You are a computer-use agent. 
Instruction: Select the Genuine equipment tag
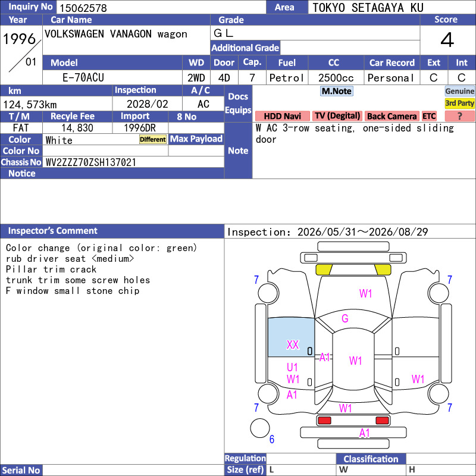(459, 91)
